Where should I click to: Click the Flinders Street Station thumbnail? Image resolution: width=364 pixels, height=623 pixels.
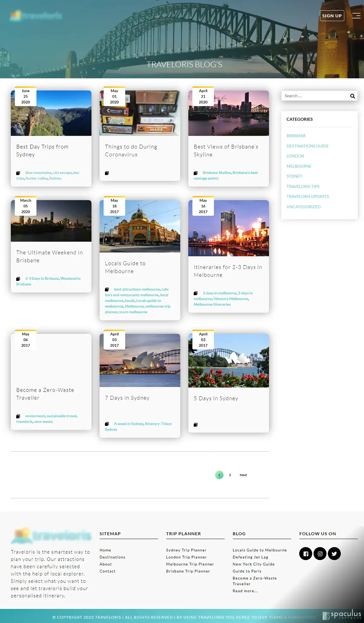pos(140,226)
